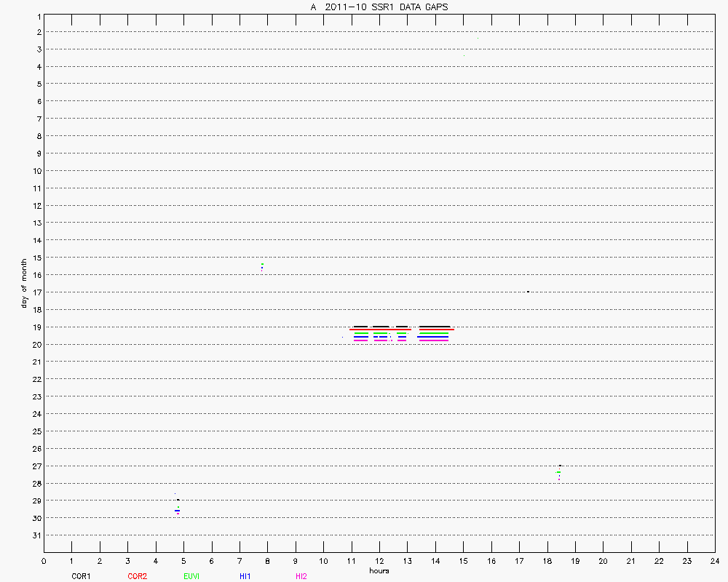The width and height of the screenshot is (728, 582).
Task: Click the tiny green dot on day 2
Action: pos(478,39)
